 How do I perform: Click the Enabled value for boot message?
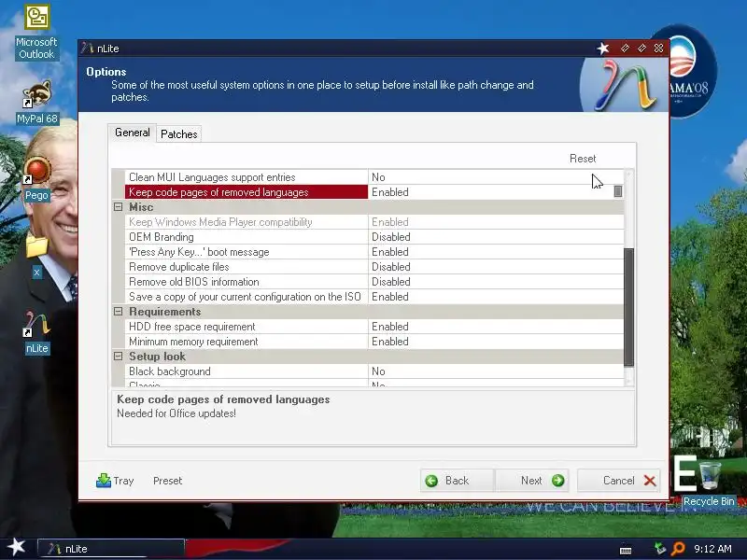tap(496, 252)
